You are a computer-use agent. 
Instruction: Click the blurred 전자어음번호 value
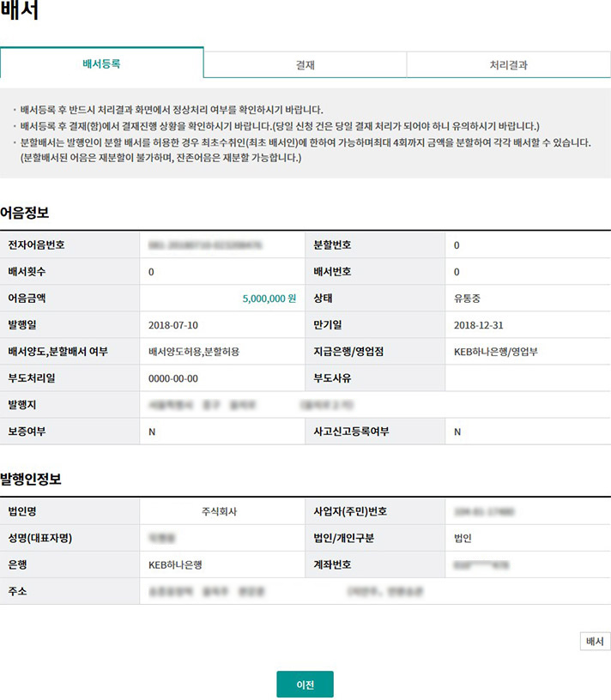coord(205,245)
